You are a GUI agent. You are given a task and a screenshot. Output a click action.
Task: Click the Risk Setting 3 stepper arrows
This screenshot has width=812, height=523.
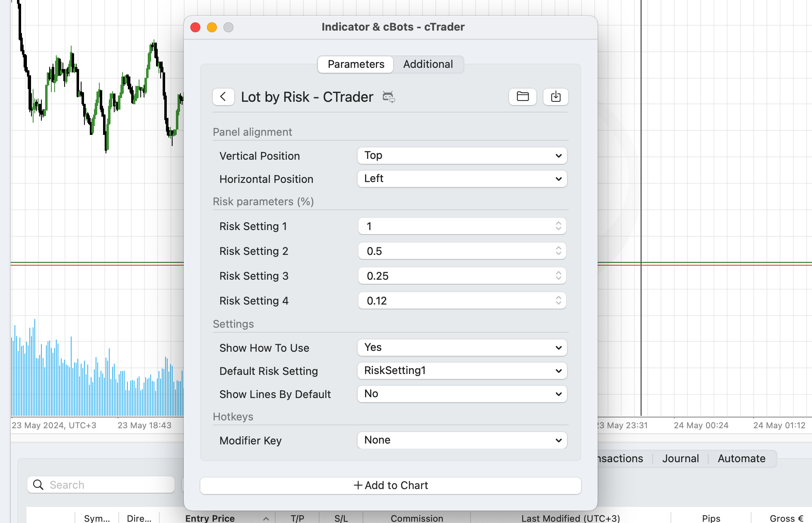pyautogui.click(x=558, y=276)
